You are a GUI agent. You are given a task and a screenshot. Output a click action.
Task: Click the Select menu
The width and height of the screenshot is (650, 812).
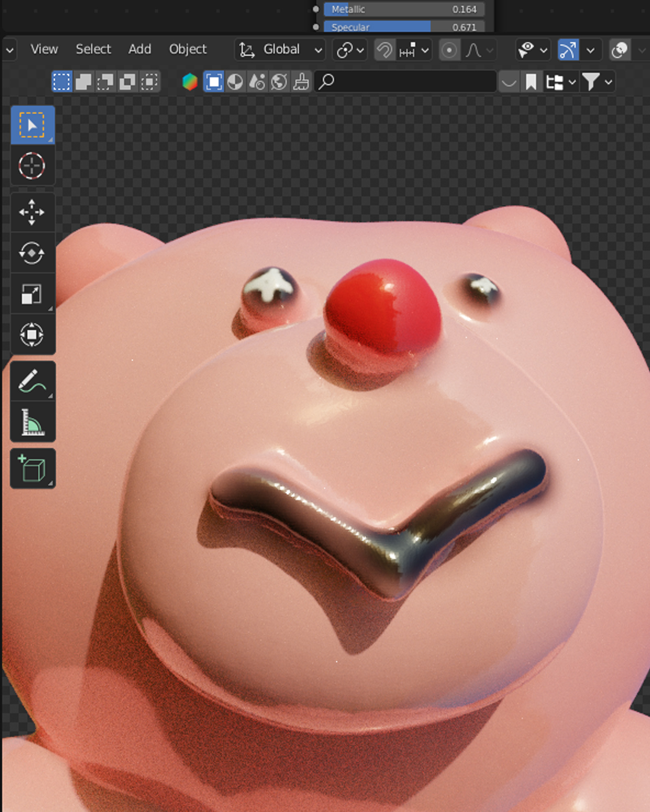pyautogui.click(x=93, y=49)
